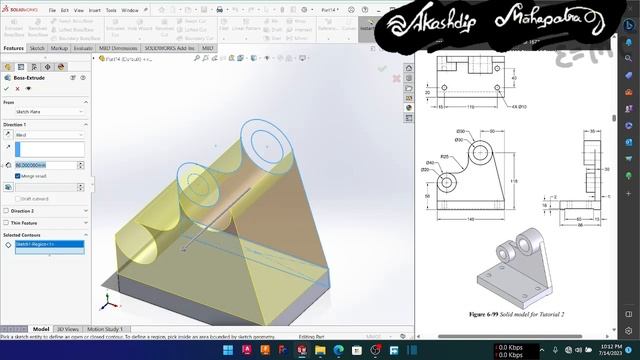Click the depth spinner arrows
Viewport: 640px width, 360px height.
click(x=81, y=165)
